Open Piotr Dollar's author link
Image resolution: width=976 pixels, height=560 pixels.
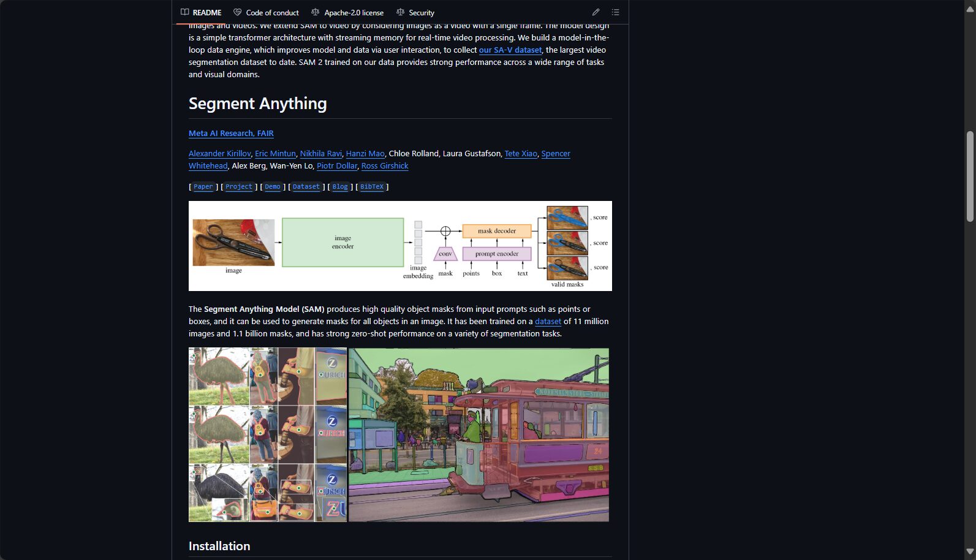click(337, 166)
